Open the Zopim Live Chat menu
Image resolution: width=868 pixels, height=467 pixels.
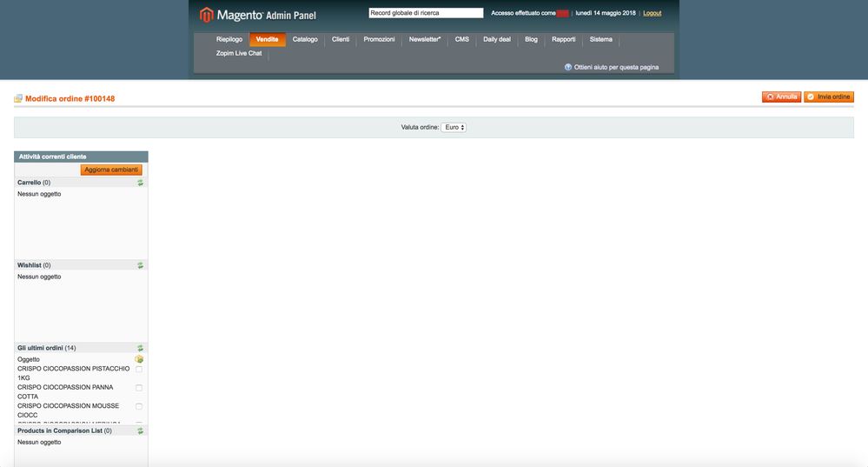[x=239, y=53]
